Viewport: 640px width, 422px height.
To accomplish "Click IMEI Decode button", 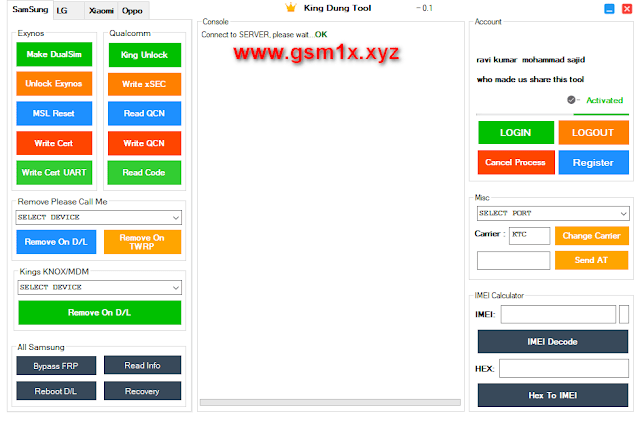I will (x=553, y=342).
